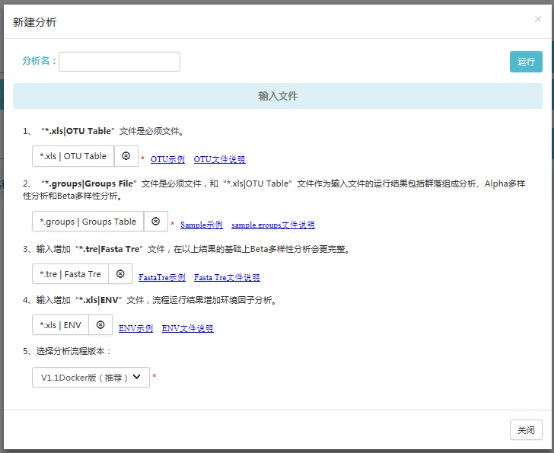Screen dimensions: 554x453
Task: Choose the *.xls | ENV file
Action: click(x=60, y=325)
